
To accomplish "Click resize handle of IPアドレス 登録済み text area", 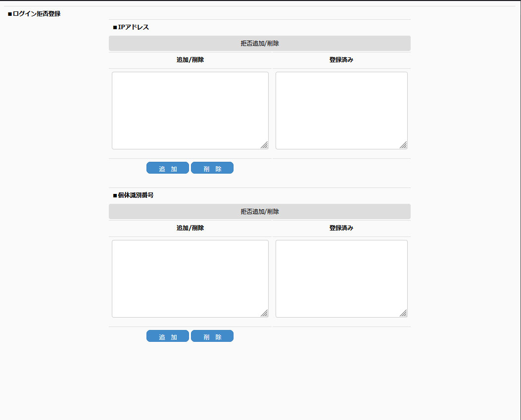I will coord(404,145).
